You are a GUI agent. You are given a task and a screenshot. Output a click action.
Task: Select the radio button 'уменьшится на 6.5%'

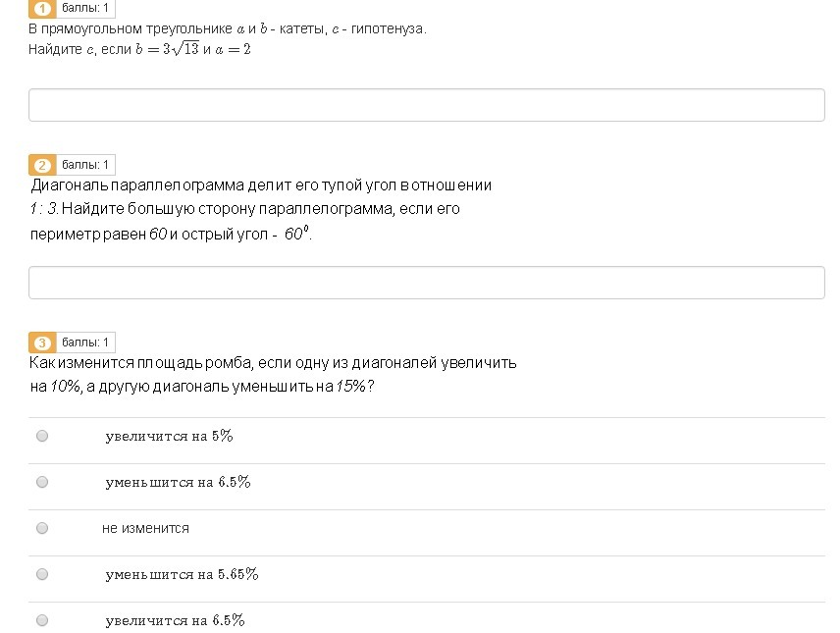pos(42,482)
